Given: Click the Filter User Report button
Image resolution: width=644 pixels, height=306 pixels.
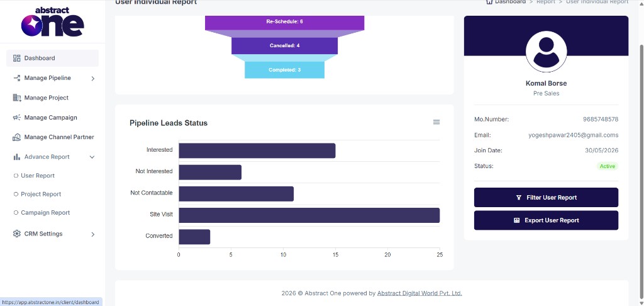Looking at the screenshot, I should click(x=546, y=198).
